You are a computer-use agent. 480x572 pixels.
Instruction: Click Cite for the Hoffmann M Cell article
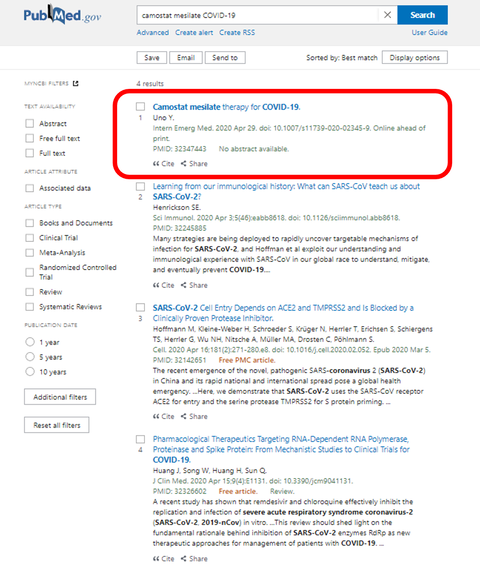click(x=163, y=416)
